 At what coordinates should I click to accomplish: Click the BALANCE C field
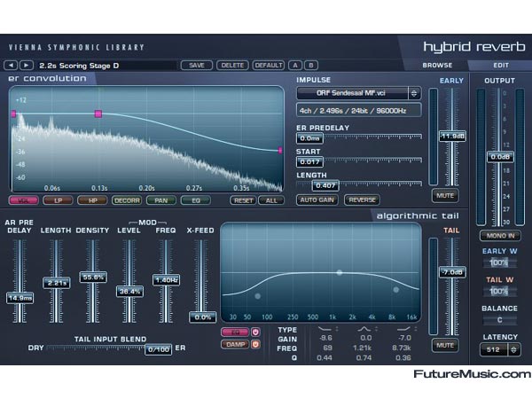pyautogui.click(x=499, y=320)
